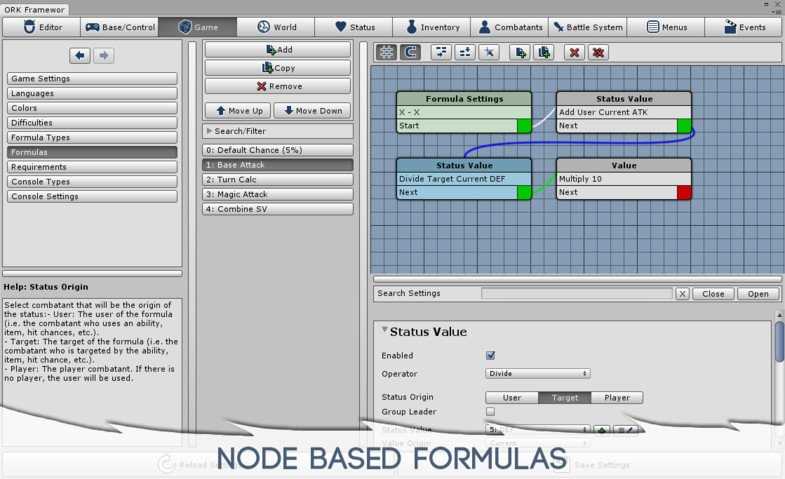Image resolution: width=785 pixels, height=479 pixels.
Task: Click red Next connector on Multiply 10 node
Action: click(x=684, y=192)
